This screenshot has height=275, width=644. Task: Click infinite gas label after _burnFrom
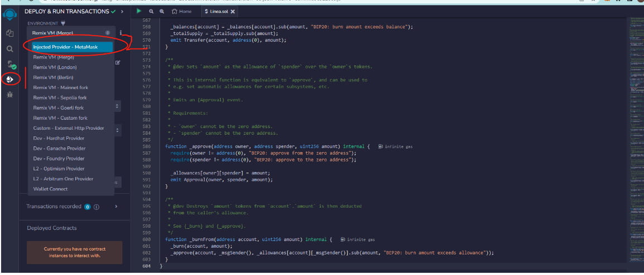click(x=358, y=239)
